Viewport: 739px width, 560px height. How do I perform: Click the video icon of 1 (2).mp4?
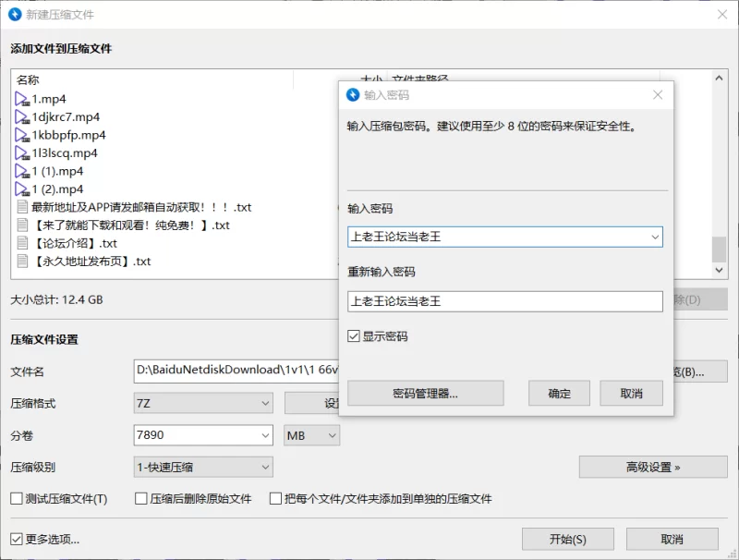22,189
